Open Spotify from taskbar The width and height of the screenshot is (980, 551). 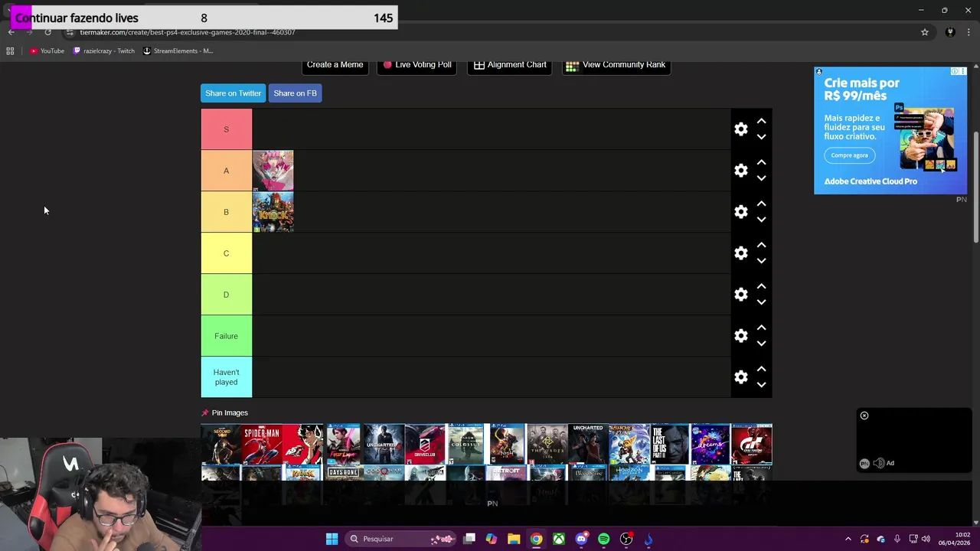click(x=604, y=539)
